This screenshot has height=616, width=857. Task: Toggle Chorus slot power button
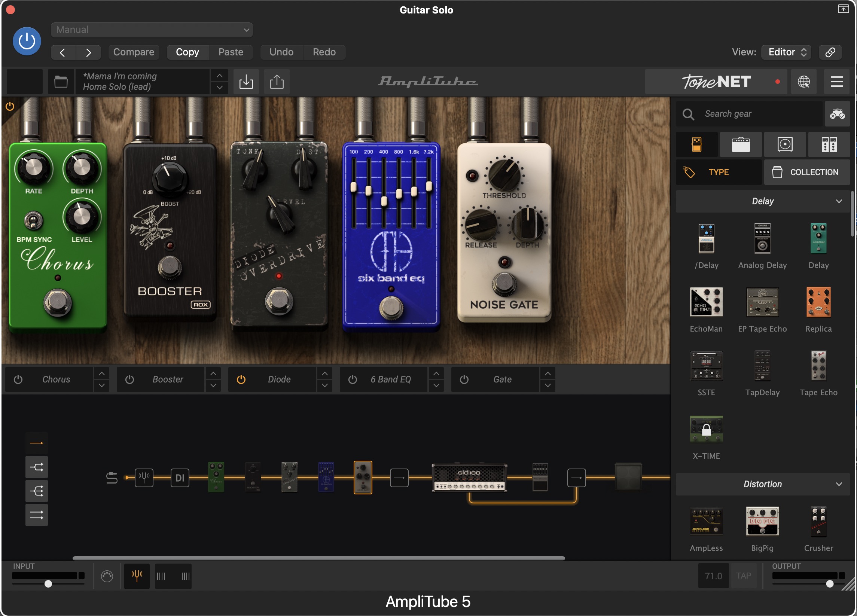[18, 379]
